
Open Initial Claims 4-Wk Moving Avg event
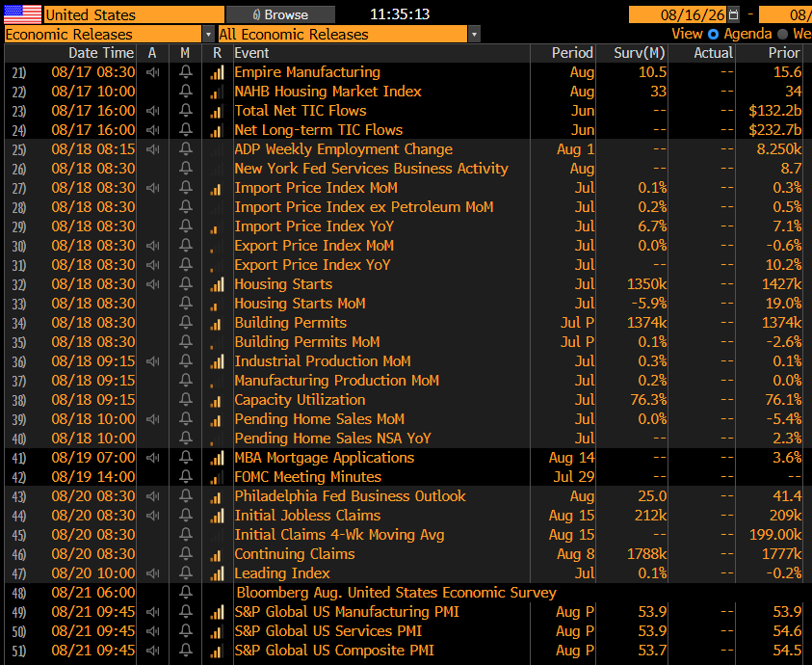(339, 534)
